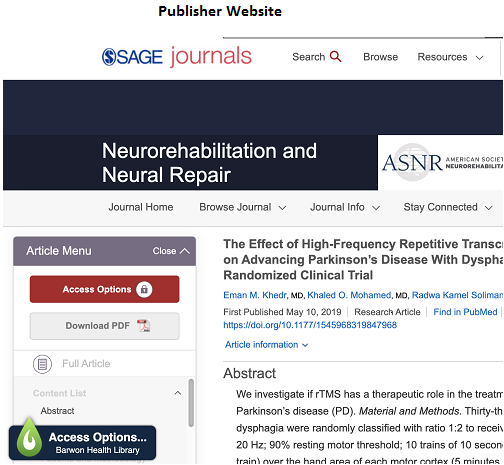
Task: Open the Full Article document icon
Action: coord(42,364)
